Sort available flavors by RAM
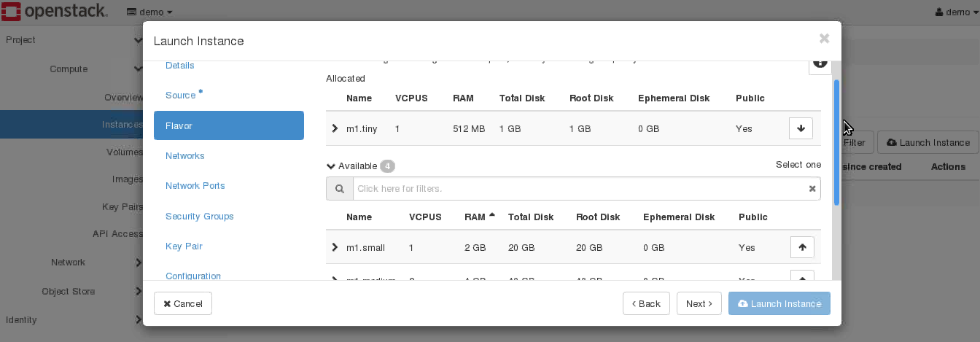 [x=479, y=217]
